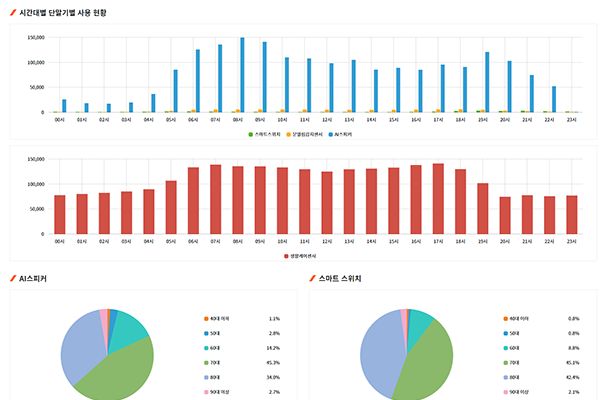Viewport: 600px width, 400px height.
Task: Click the red bar at 12시
Action: point(327,203)
